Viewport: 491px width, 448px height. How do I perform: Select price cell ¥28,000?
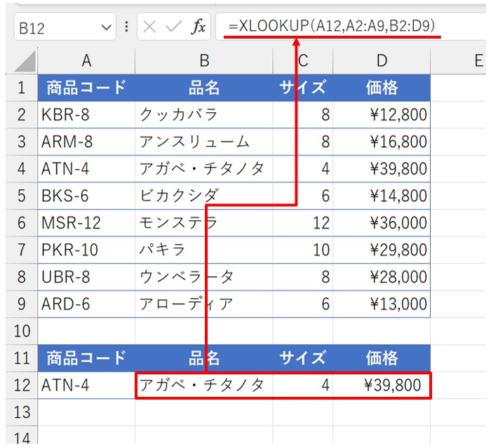click(x=382, y=277)
